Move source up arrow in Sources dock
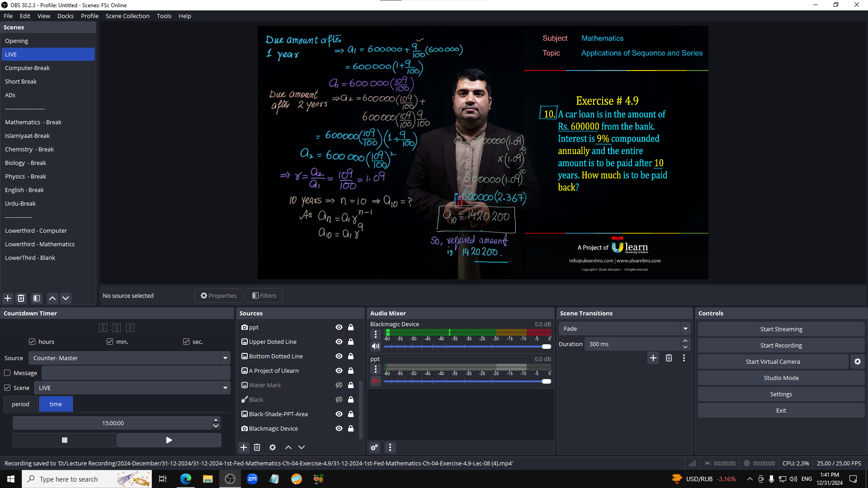Viewport: 868px width, 488px height. [288, 447]
